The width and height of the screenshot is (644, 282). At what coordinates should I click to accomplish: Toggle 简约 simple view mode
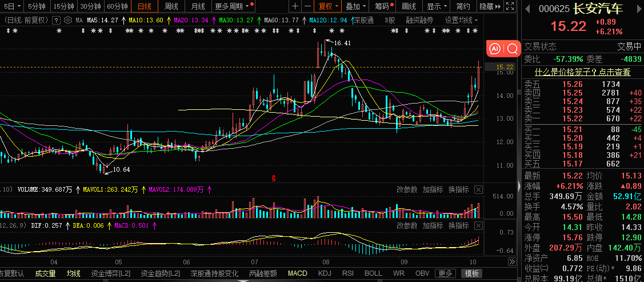tap(463, 6)
